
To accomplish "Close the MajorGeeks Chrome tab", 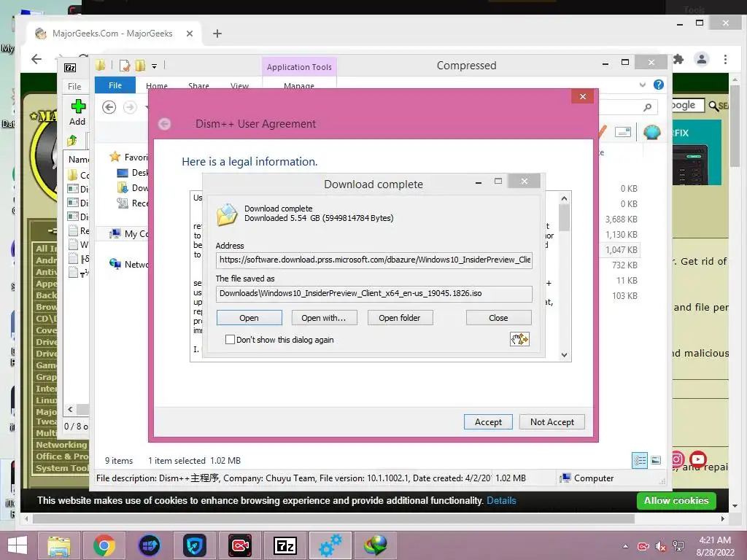I will (x=189, y=34).
